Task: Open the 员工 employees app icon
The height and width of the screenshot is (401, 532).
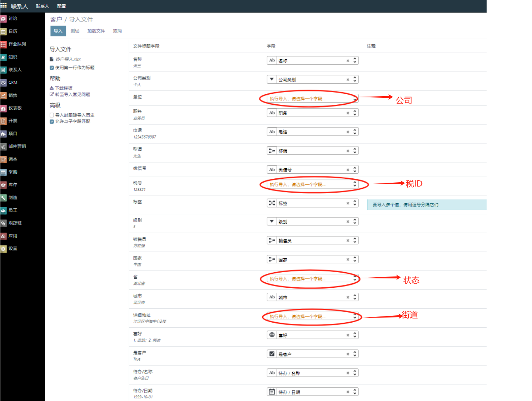Action: pyautogui.click(x=3, y=210)
